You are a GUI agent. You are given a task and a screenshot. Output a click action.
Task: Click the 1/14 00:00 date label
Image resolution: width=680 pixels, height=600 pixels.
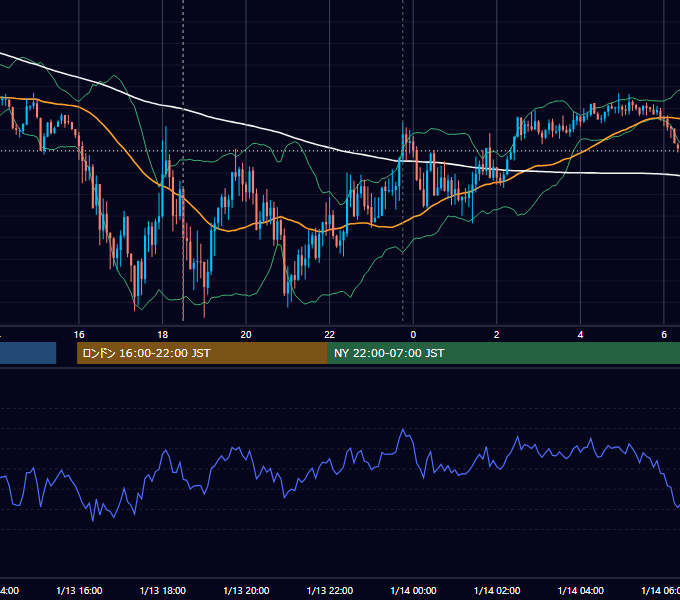coord(413,590)
